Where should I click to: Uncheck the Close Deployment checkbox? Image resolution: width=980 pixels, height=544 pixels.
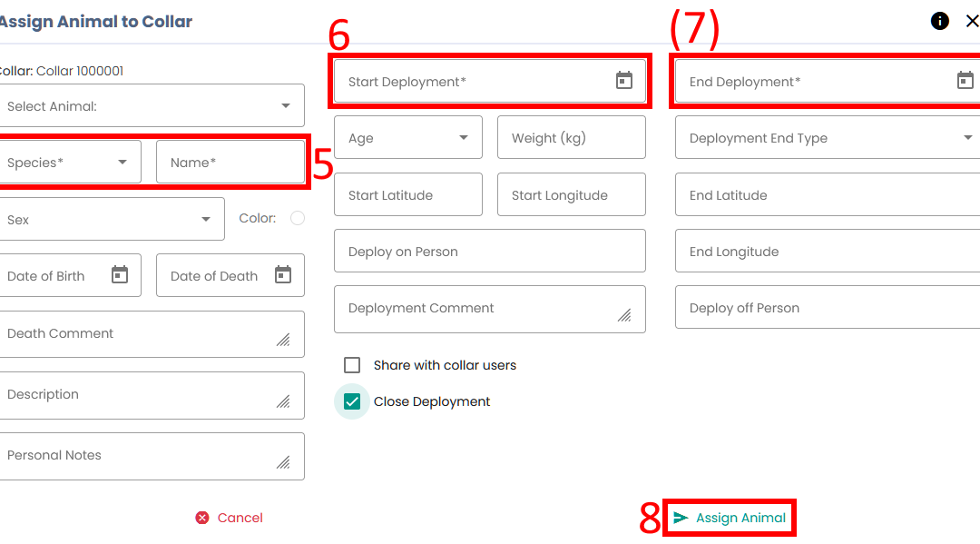(352, 401)
